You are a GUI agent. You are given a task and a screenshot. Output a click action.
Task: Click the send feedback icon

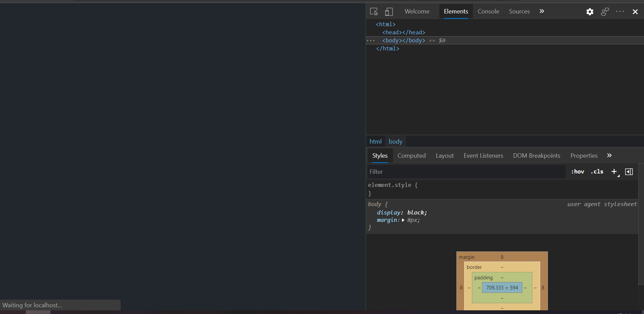pos(605,11)
